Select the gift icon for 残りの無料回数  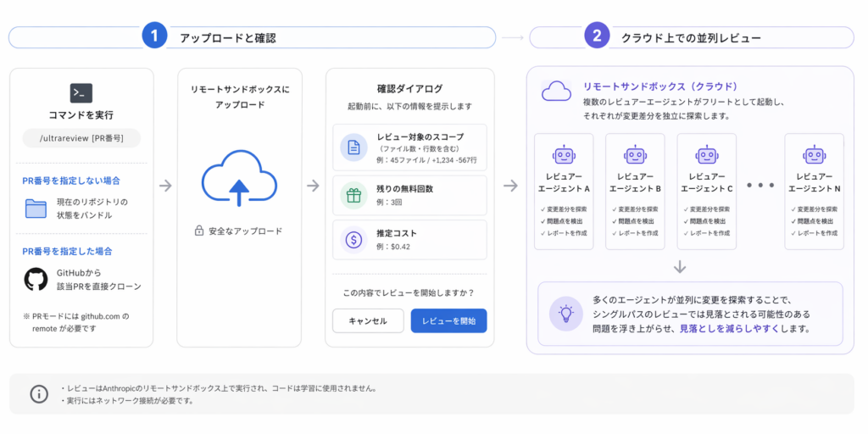[x=353, y=194]
